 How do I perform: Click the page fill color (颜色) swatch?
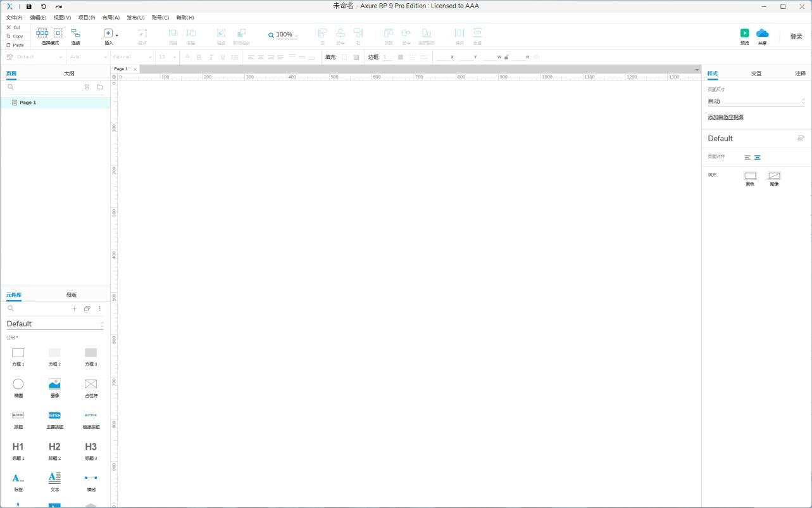tap(750, 176)
